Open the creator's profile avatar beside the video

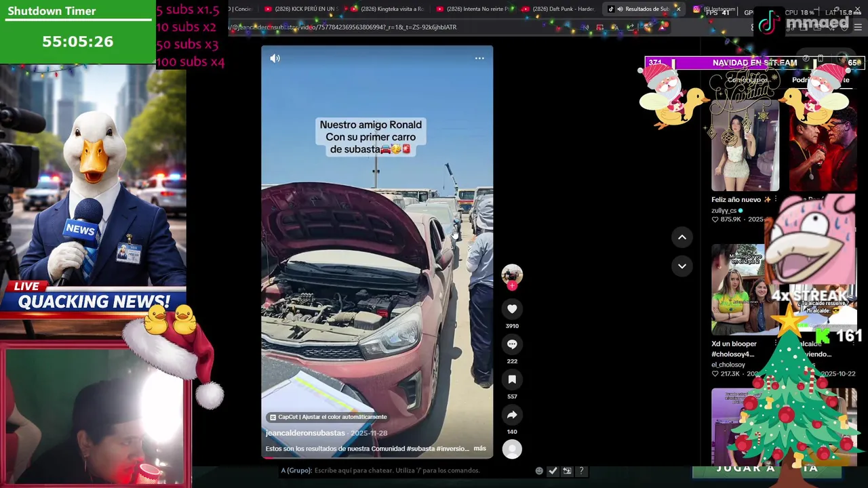point(512,274)
